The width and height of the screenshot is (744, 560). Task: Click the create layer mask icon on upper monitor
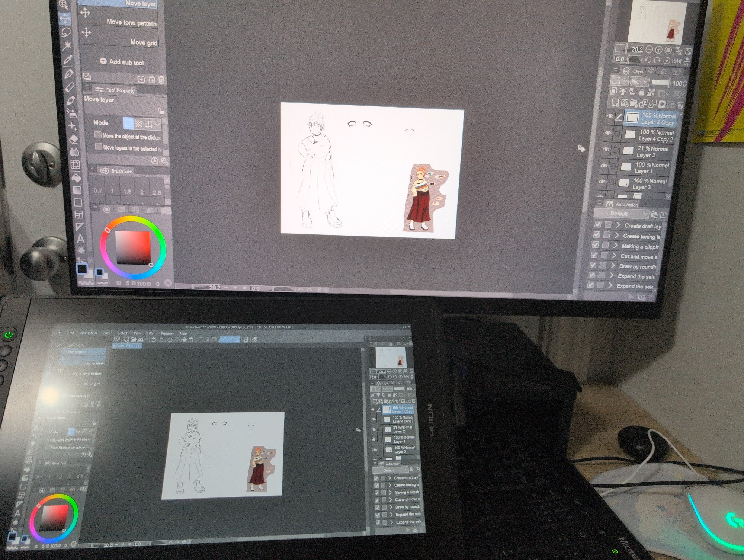pos(662,104)
